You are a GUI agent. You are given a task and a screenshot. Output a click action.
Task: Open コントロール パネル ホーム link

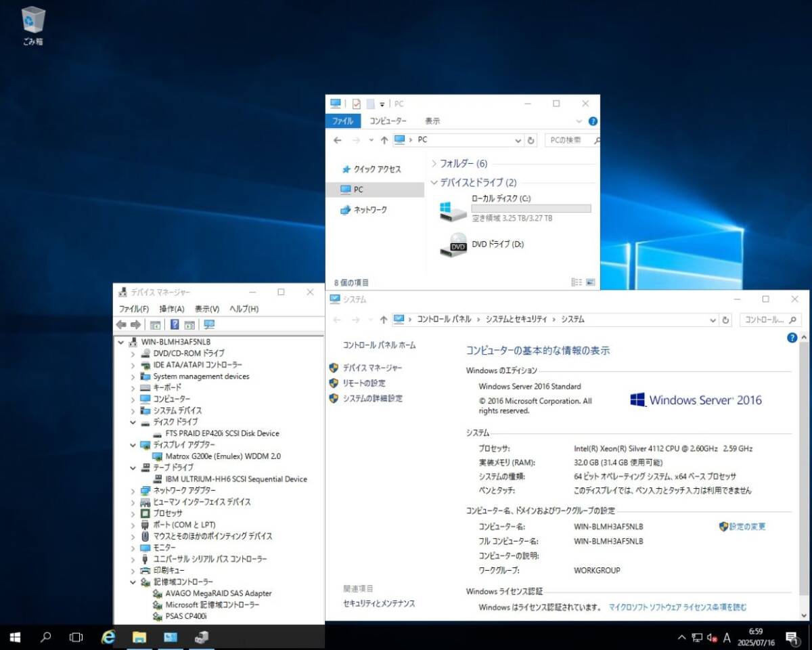point(380,345)
